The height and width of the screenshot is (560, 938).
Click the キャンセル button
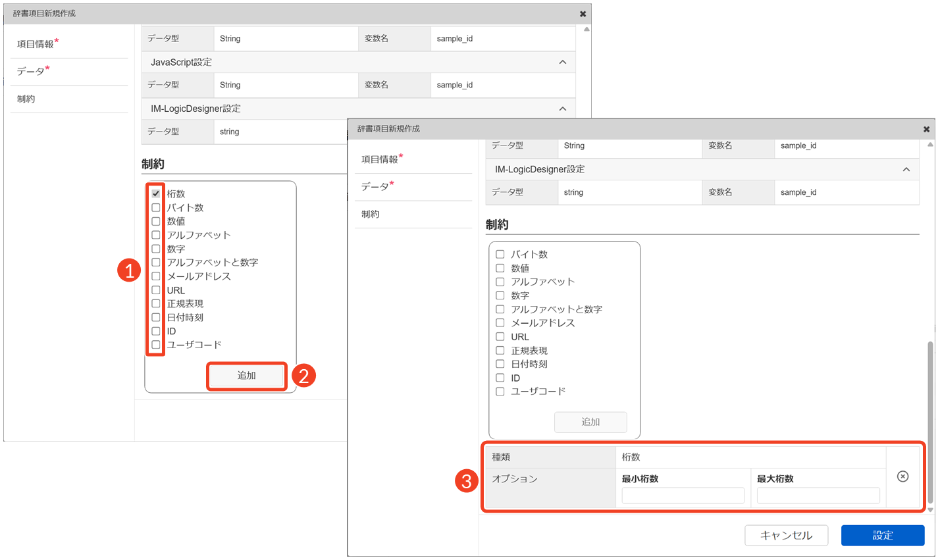pyautogui.click(x=785, y=536)
